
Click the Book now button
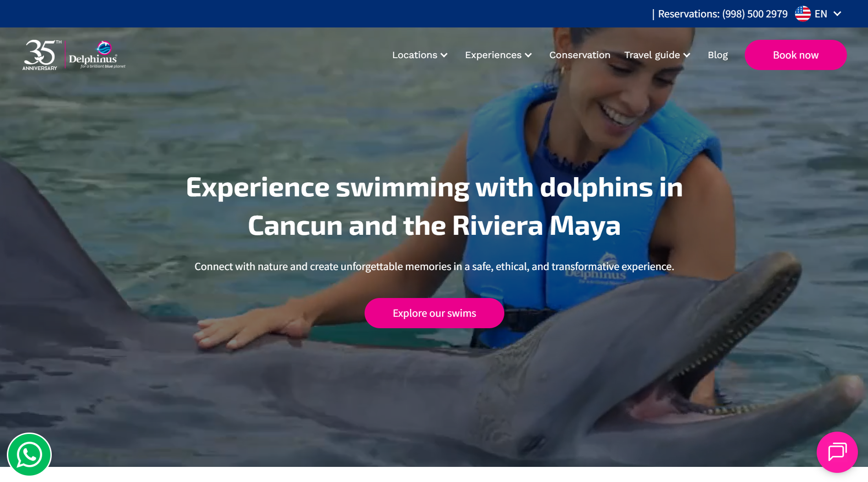click(796, 55)
